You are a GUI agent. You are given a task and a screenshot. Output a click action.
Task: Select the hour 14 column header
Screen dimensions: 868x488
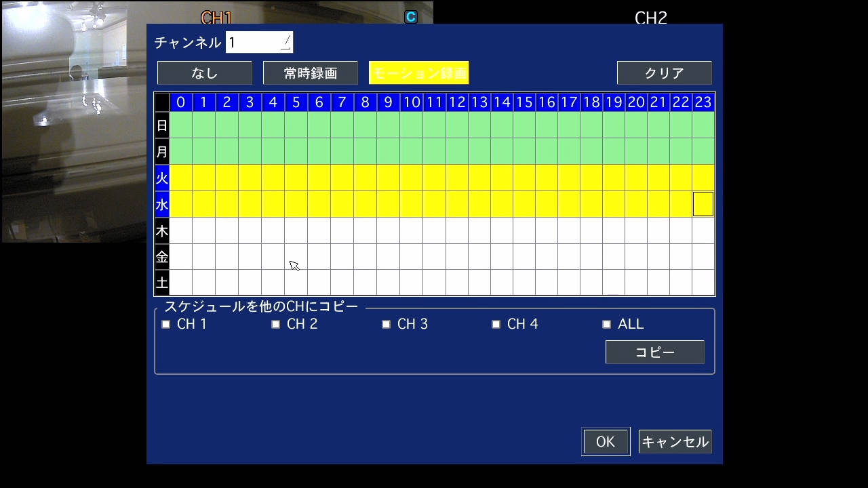point(502,102)
